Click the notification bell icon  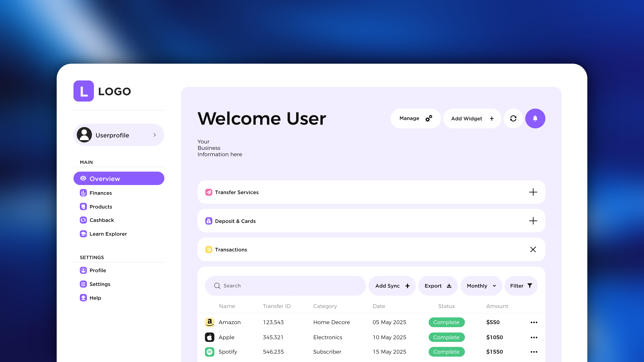click(x=535, y=118)
